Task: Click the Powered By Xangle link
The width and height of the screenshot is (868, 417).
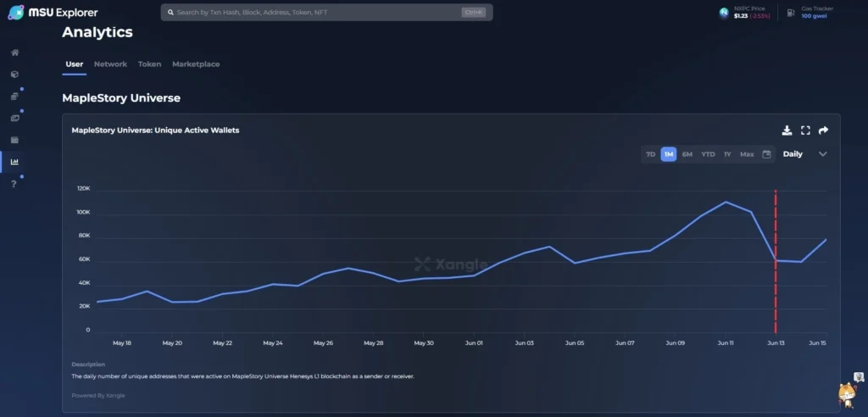Action: coord(98,396)
